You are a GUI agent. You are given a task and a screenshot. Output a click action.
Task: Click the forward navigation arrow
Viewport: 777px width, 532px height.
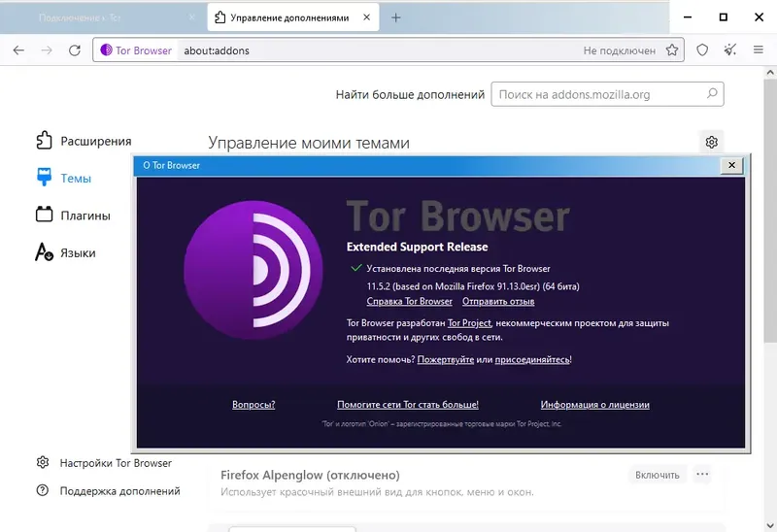coord(47,50)
